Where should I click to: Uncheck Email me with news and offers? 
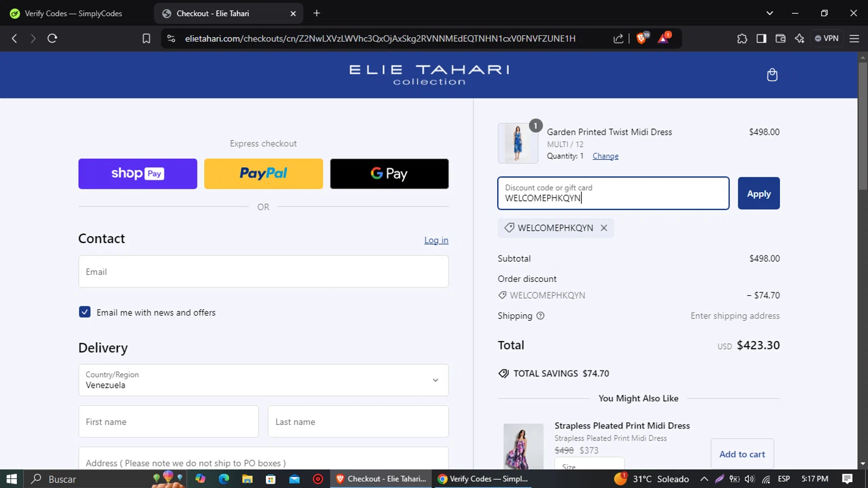pyautogui.click(x=84, y=312)
